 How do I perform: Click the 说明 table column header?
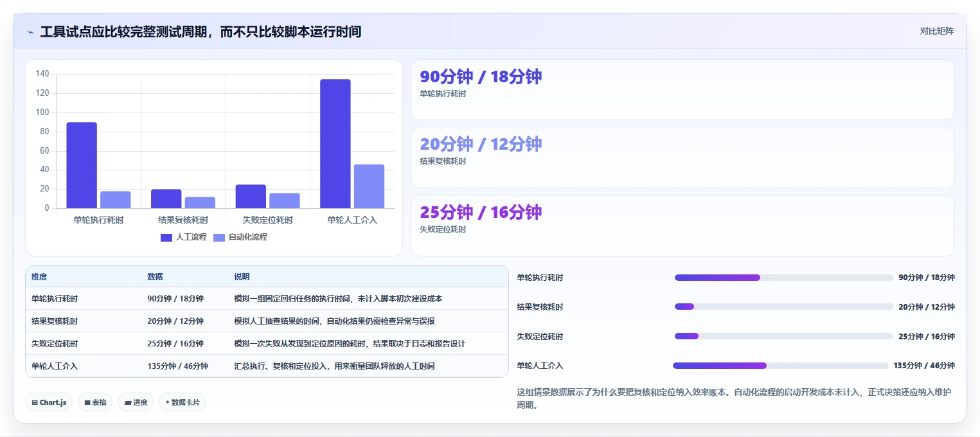point(242,277)
